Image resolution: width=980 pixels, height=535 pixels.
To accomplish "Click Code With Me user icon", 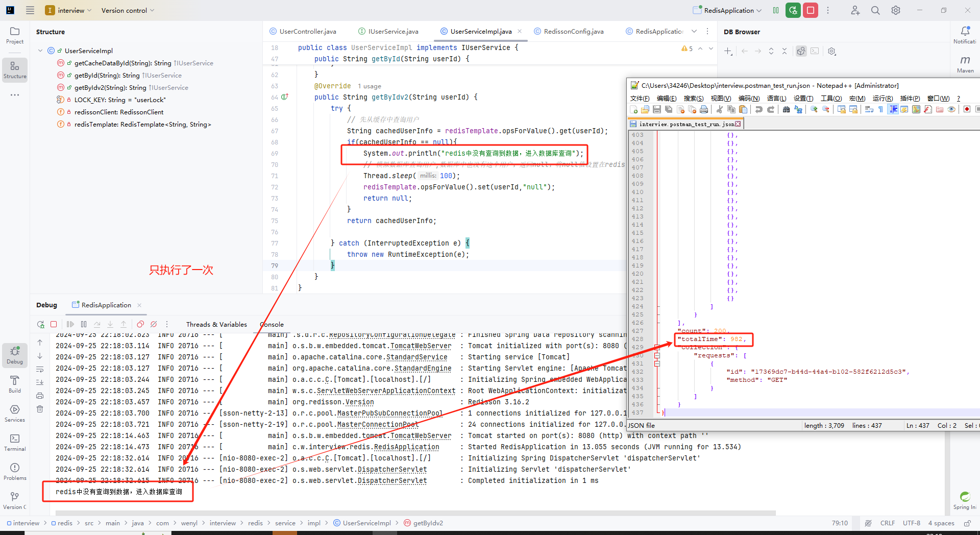I will pos(855,10).
